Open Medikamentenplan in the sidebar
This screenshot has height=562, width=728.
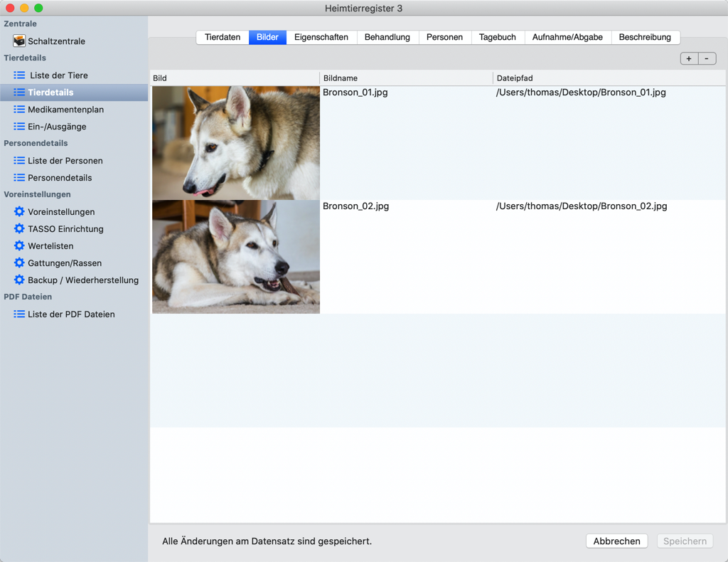[x=66, y=110]
